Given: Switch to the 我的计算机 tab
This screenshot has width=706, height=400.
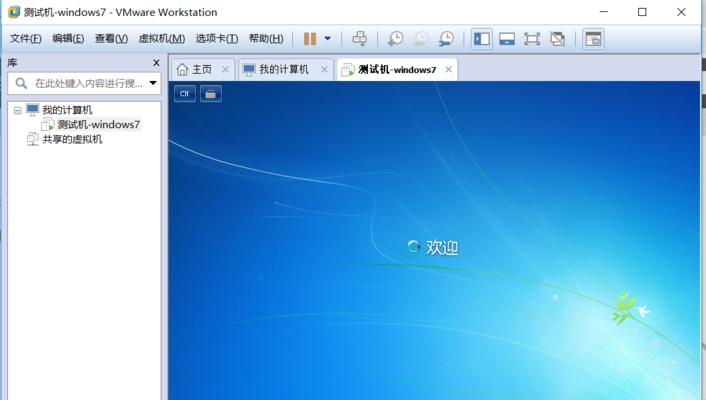Looking at the screenshot, I should tap(284, 69).
